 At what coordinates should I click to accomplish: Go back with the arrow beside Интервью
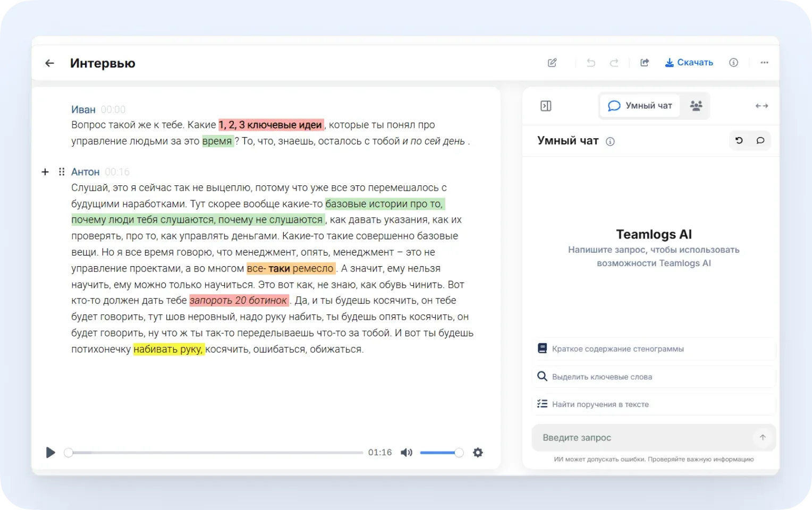click(x=50, y=63)
